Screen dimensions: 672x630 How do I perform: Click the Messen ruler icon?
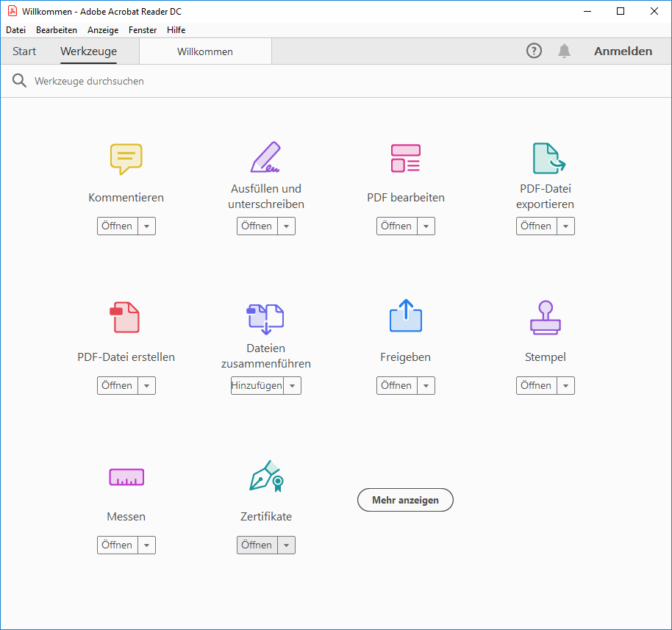(x=126, y=477)
